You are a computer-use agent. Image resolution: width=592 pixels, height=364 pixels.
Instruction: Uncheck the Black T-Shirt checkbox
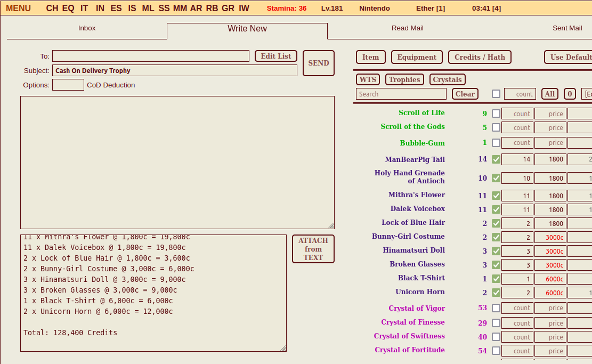496,279
